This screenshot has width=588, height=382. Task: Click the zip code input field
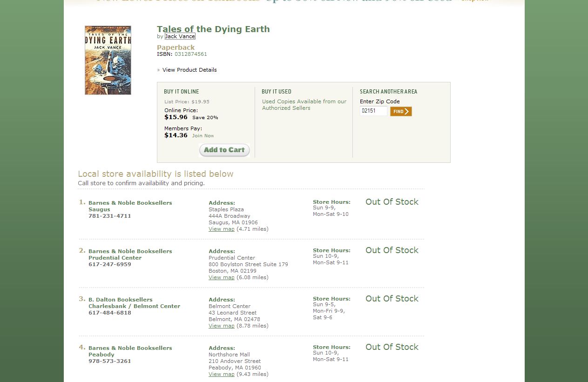click(374, 111)
